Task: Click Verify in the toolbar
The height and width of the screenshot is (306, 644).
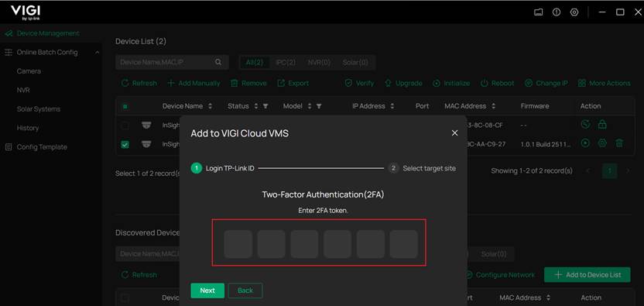Action: click(359, 83)
